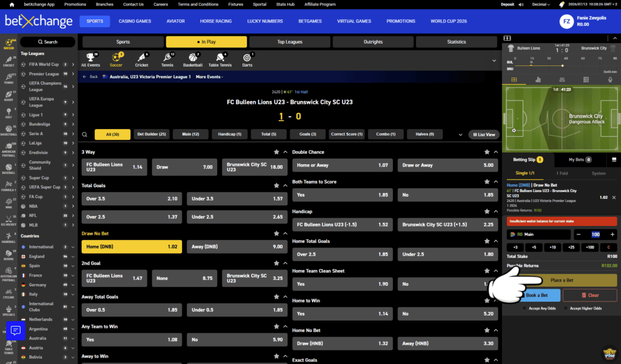Open the Decimal odds format dropdown

point(541,4)
